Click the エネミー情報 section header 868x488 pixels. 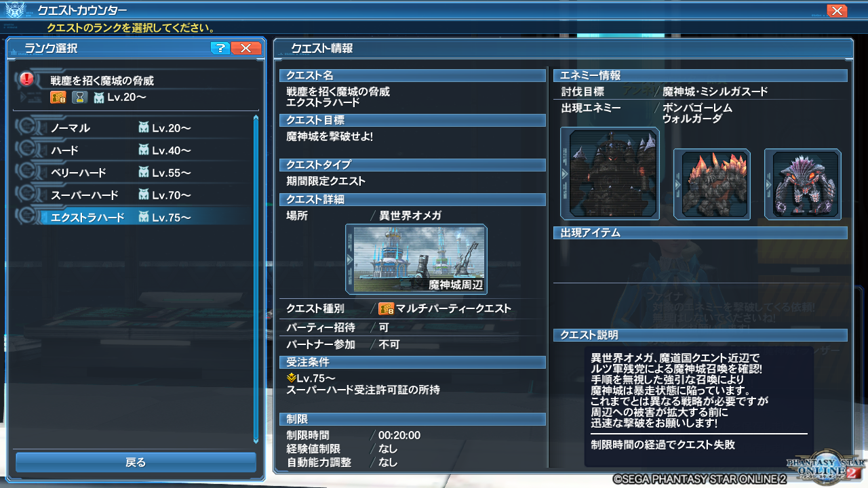point(701,76)
